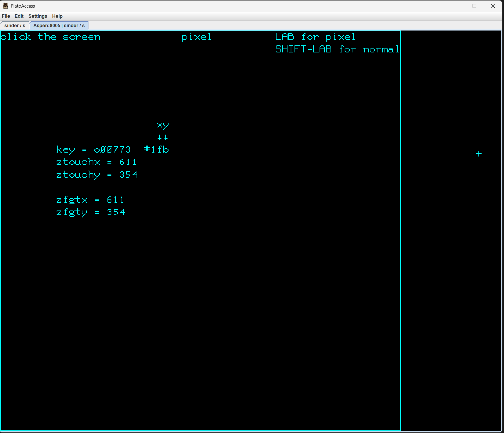Screen dimensions: 504x433
Task: Click the 'SHIFT-LAB for normal' text
Action: pyautogui.click(x=337, y=49)
